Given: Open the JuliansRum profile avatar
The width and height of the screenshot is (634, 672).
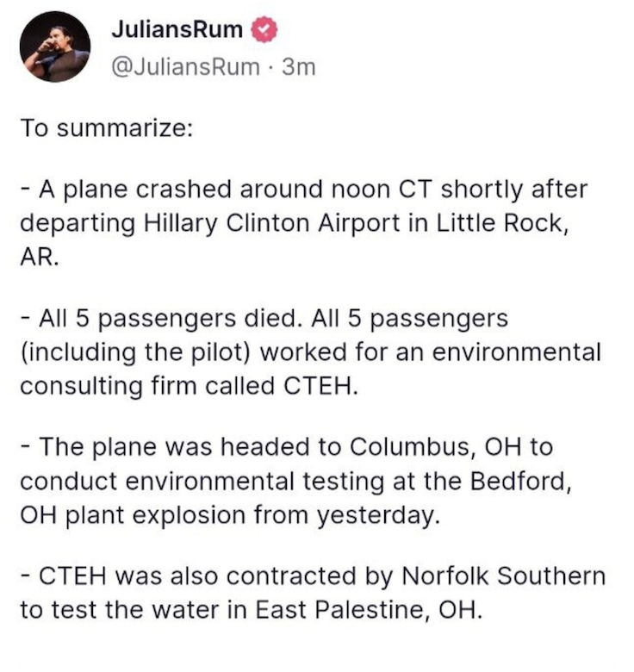Looking at the screenshot, I should (56, 47).
